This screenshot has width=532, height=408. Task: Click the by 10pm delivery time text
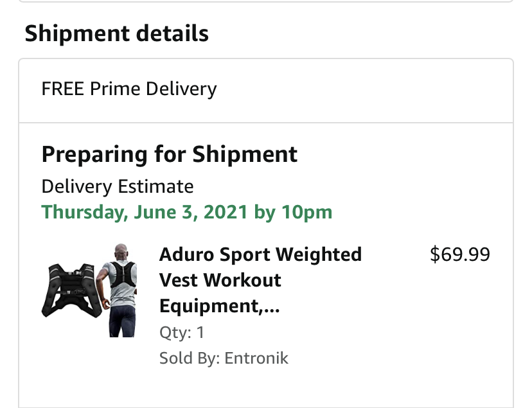click(x=293, y=213)
